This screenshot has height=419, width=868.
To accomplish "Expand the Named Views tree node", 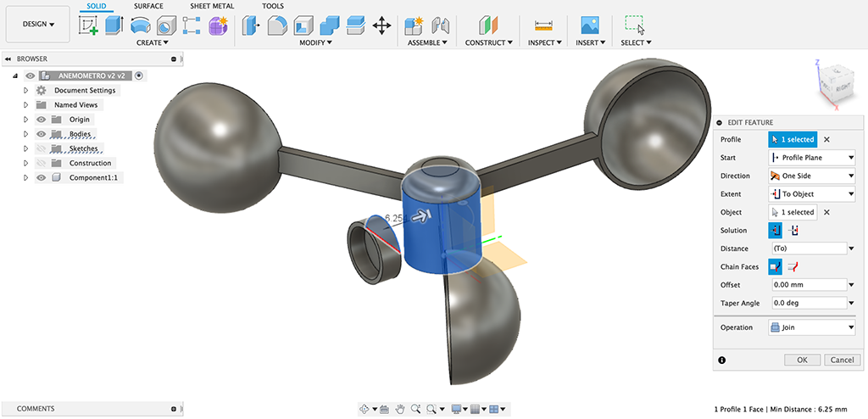I will (25, 105).
